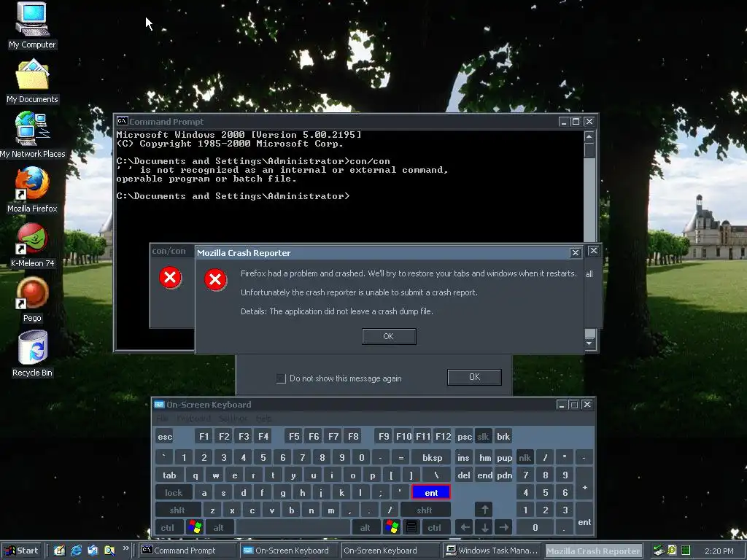Check 'Do not show this message again'

tap(281, 378)
